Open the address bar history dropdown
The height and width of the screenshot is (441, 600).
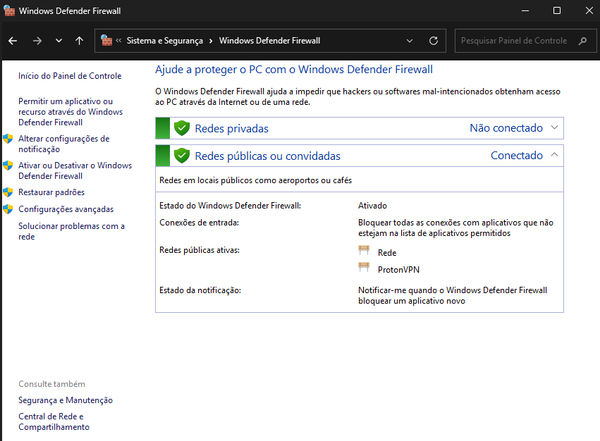coord(410,41)
